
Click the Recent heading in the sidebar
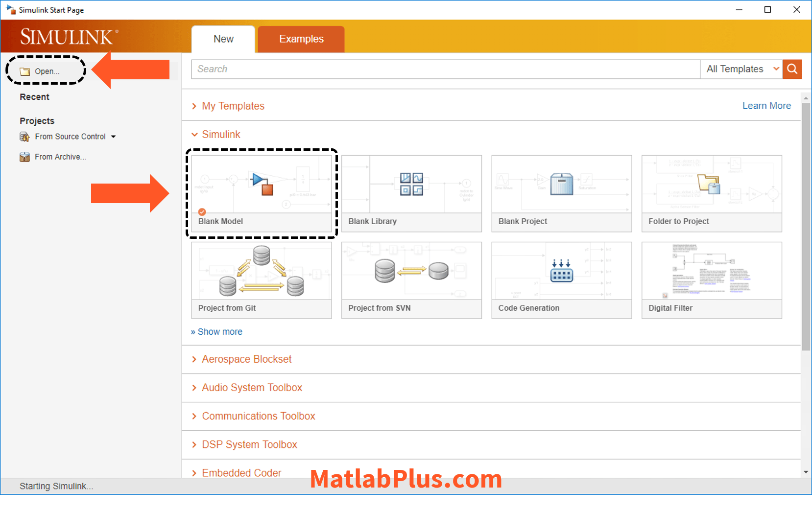click(x=34, y=97)
